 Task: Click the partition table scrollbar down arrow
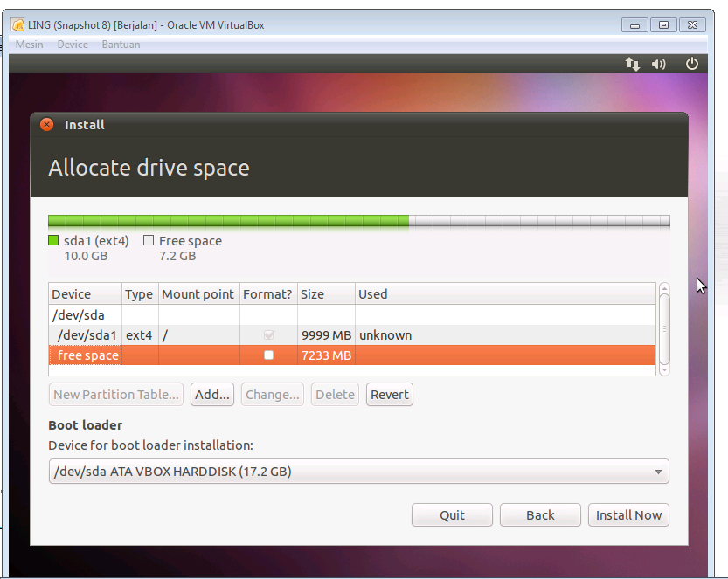click(x=664, y=370)
